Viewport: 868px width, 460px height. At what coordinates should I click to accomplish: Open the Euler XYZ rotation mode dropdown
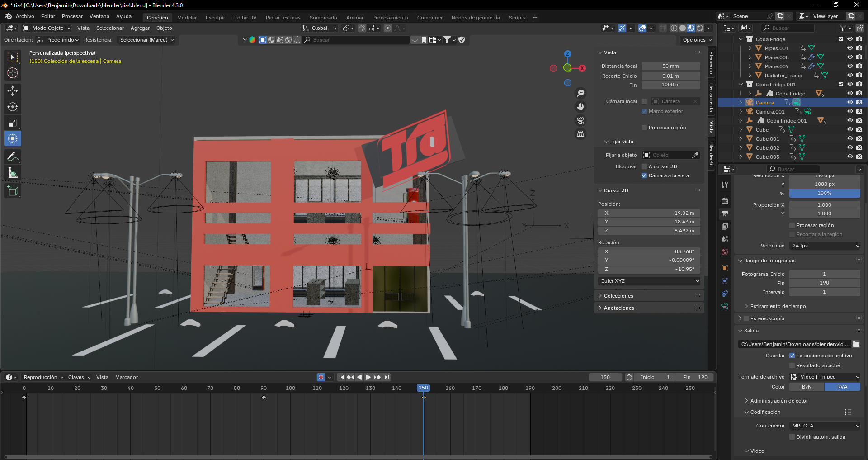coord(650,281)
